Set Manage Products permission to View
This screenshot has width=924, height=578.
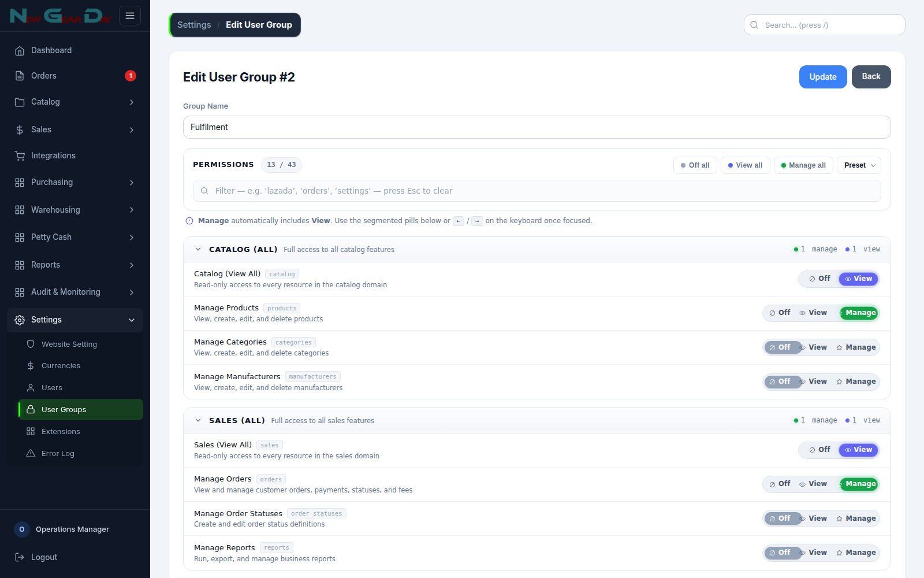pyautogui.click(x=813, y=313)
